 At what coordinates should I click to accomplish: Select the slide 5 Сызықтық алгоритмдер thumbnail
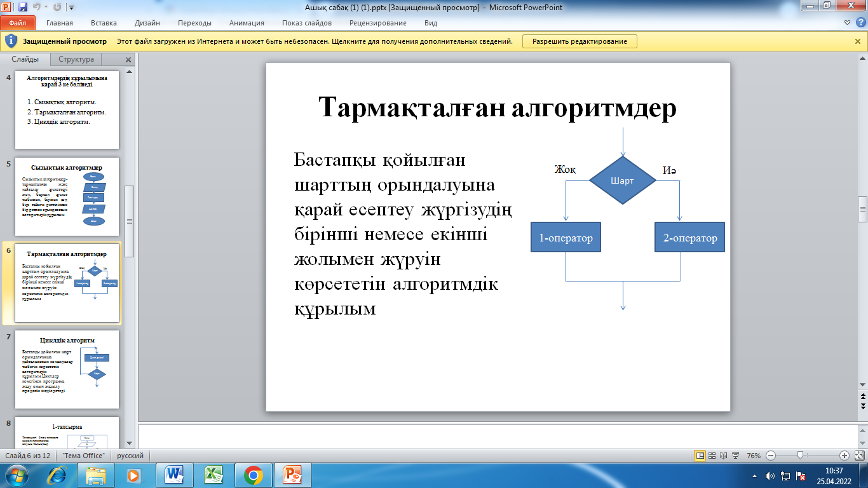[x=67, y=197]
